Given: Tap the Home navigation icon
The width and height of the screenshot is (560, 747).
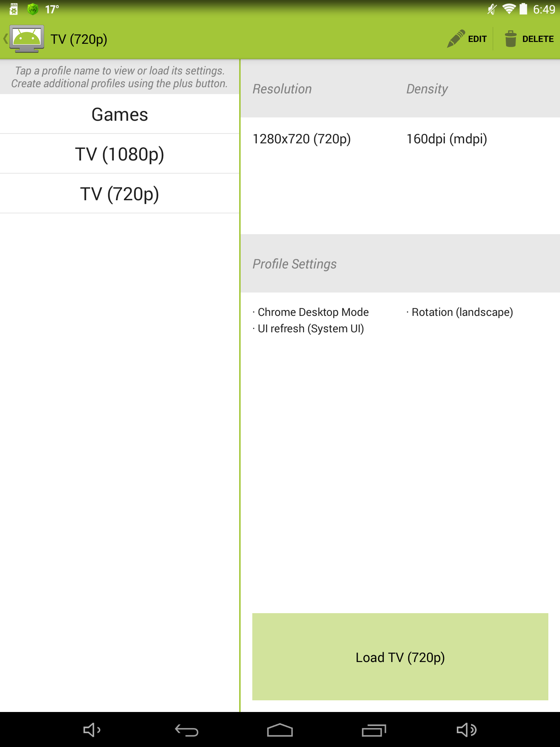Looking at the screenshot, I should point(280,730).
